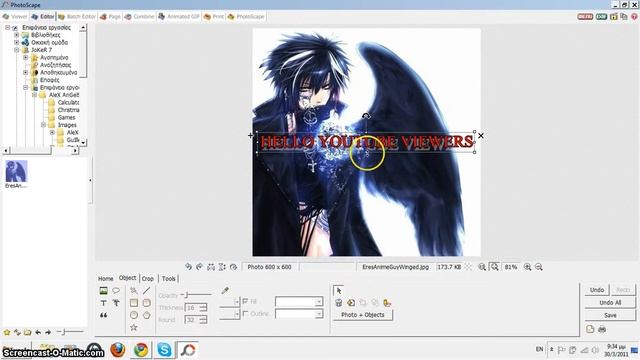This screenshot has height=360, width=640.
Task: Click the fit-to-window zoom magnifier icon
Action: point(494,267)
